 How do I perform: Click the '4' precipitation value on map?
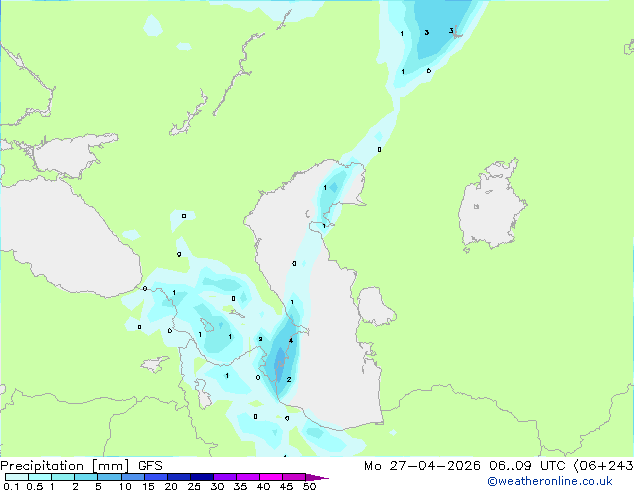coord(291,341)
